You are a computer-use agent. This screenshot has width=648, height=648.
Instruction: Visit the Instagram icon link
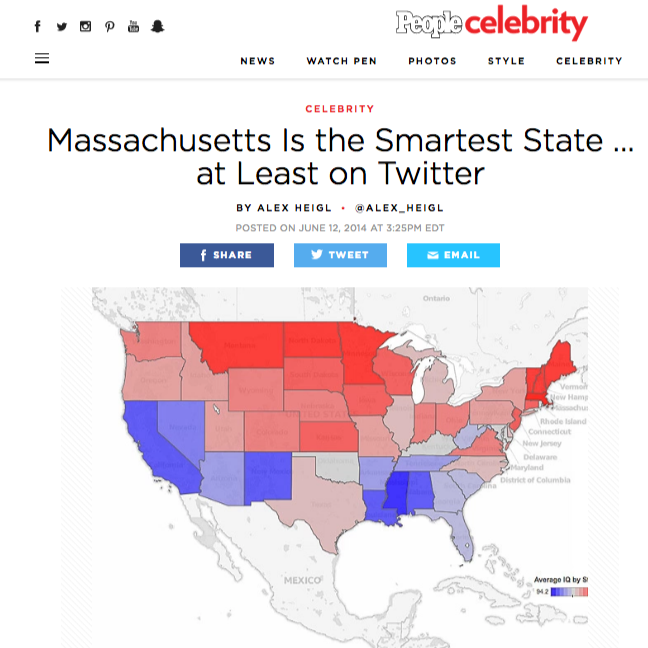pyautogui.click(x=86, y=26)
